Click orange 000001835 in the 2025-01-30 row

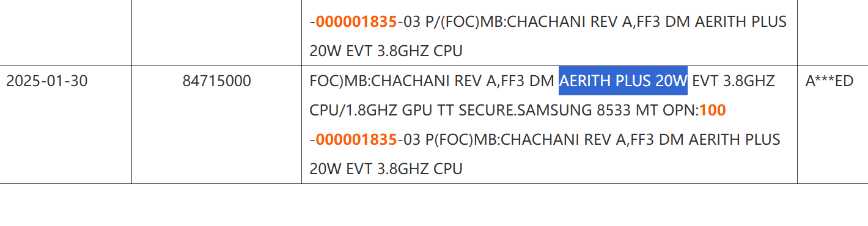pyautogui.click(x=356, y=140)
